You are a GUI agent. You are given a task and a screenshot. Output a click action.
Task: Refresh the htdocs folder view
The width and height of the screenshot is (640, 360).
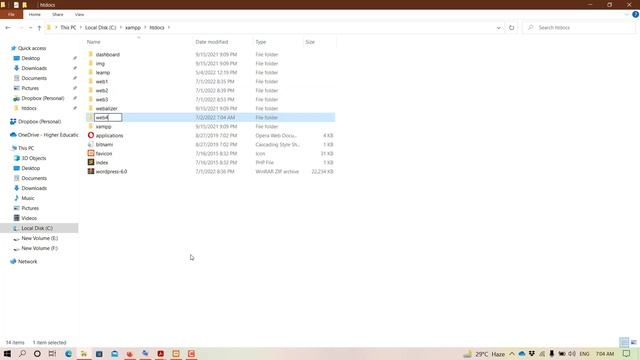click(x=511, y=28)
